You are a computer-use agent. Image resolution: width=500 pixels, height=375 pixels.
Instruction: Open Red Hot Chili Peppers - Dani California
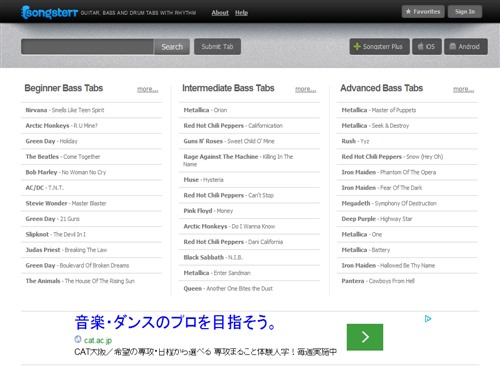(233, 242)
